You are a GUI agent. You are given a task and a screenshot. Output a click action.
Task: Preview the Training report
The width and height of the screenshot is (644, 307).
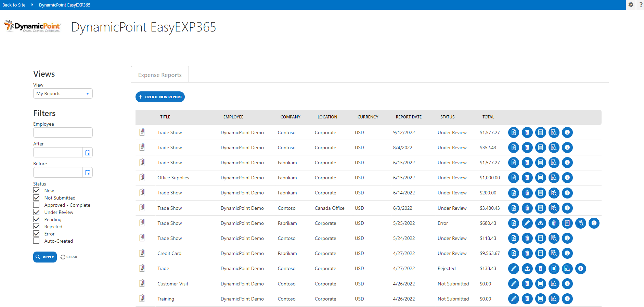point(554,299)
